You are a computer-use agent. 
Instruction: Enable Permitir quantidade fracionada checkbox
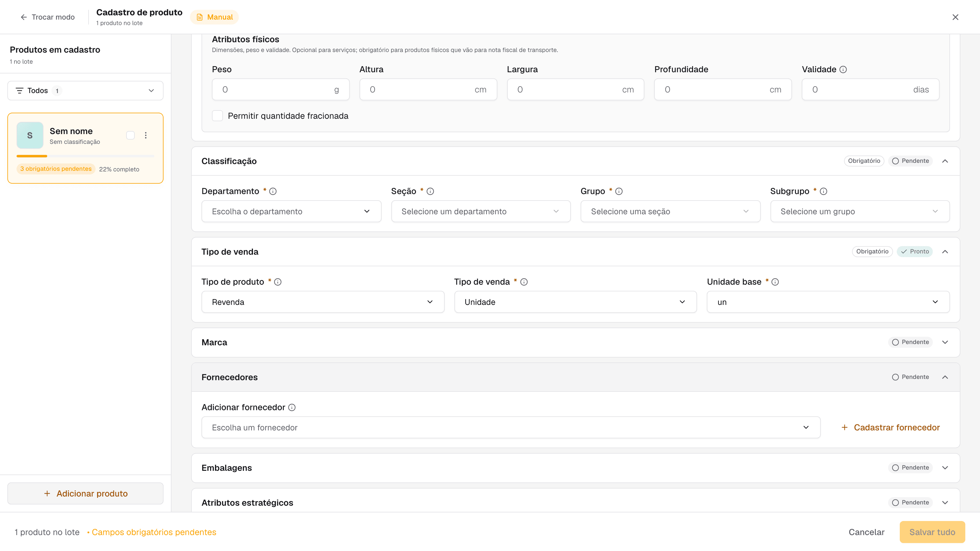[217, 116]
